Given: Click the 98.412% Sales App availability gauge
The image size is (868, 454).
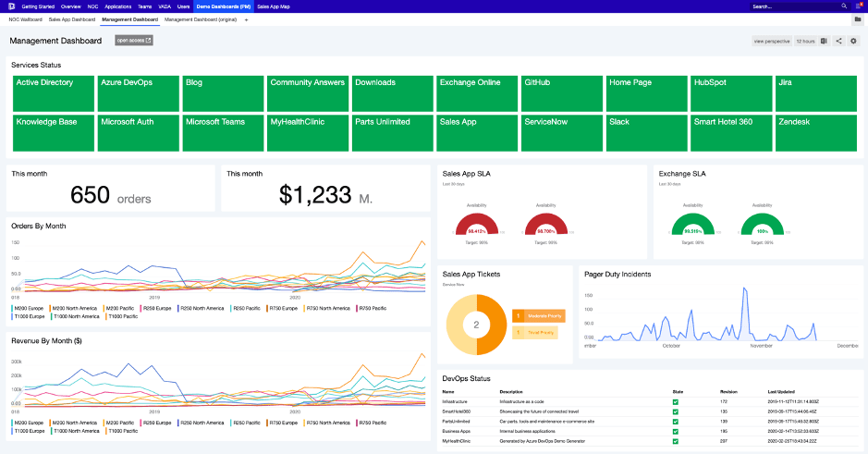Looking at the screenshot, I should click(x=477, y=225).
